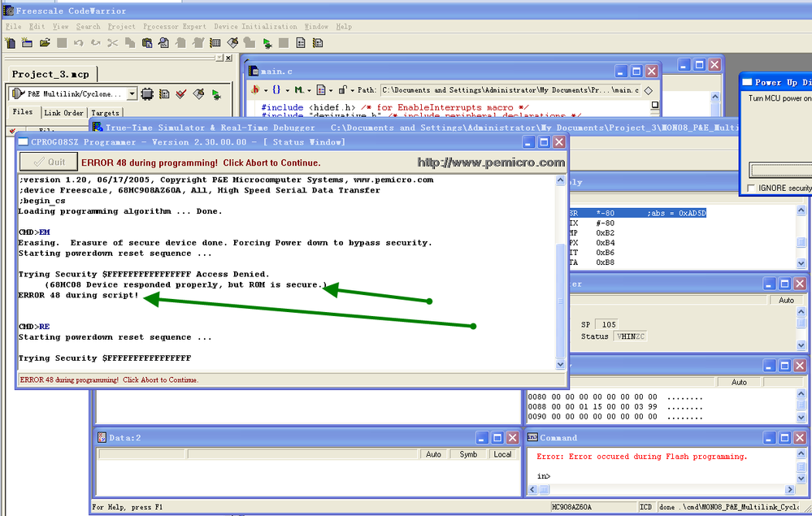This screenshot has height=516, width=812.
Task: Open the Device Initialization menu
Action: point(255,26)
